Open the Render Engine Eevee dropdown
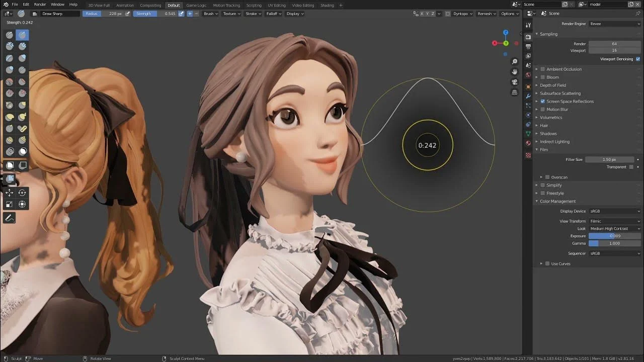 (614, 24)
